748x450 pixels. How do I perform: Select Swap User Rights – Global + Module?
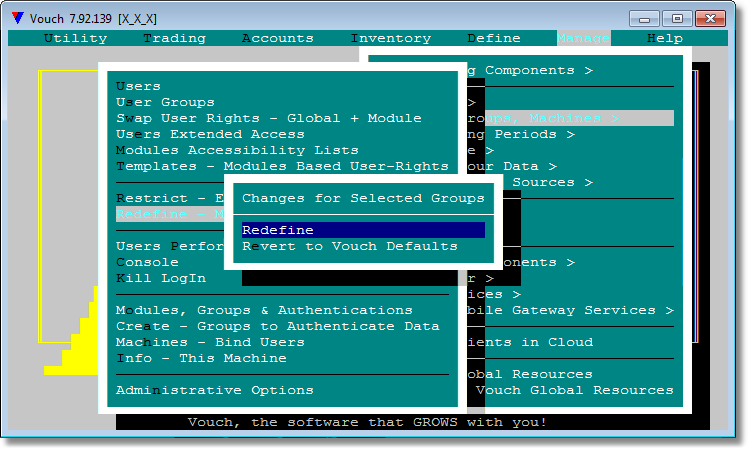pos(269,118)
